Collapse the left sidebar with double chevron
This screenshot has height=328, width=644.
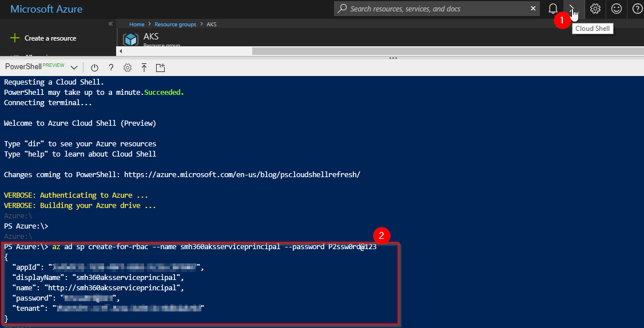pos(110,24)
